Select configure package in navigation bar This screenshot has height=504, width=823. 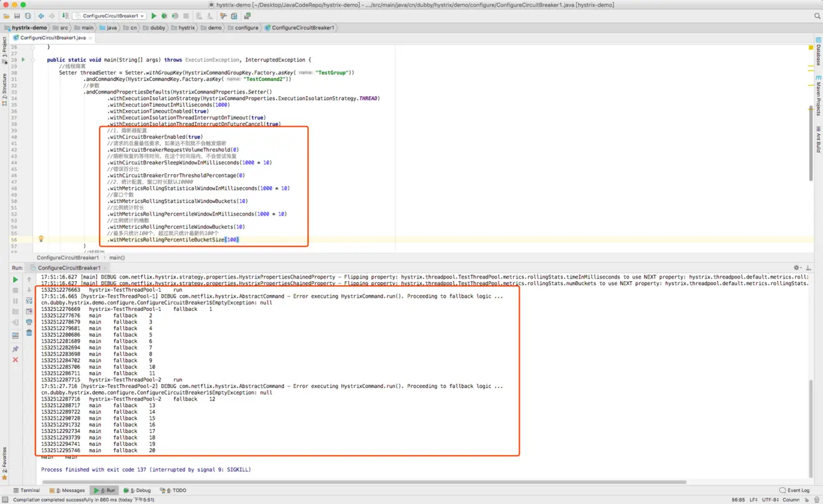pos(243,28)
